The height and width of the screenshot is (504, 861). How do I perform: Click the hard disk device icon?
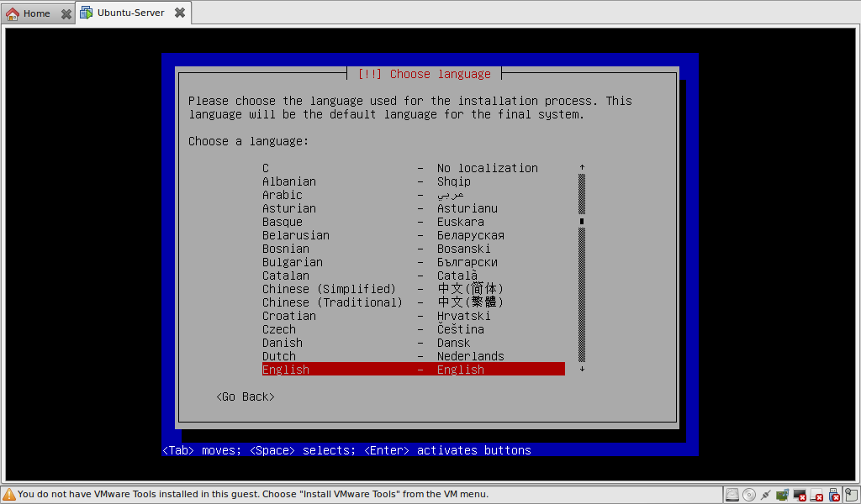[x=732, y=495]
